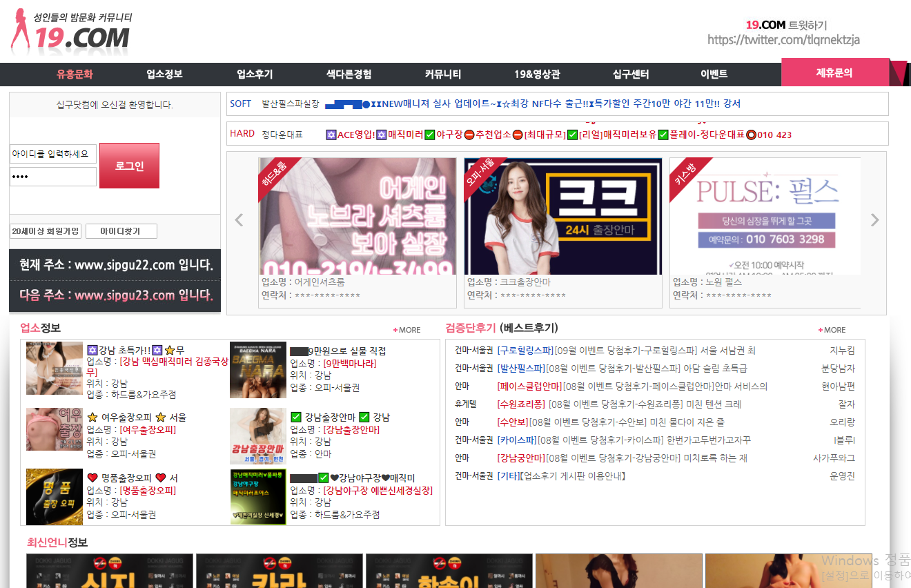Select the 이벤트 menu item

point(714,75)
